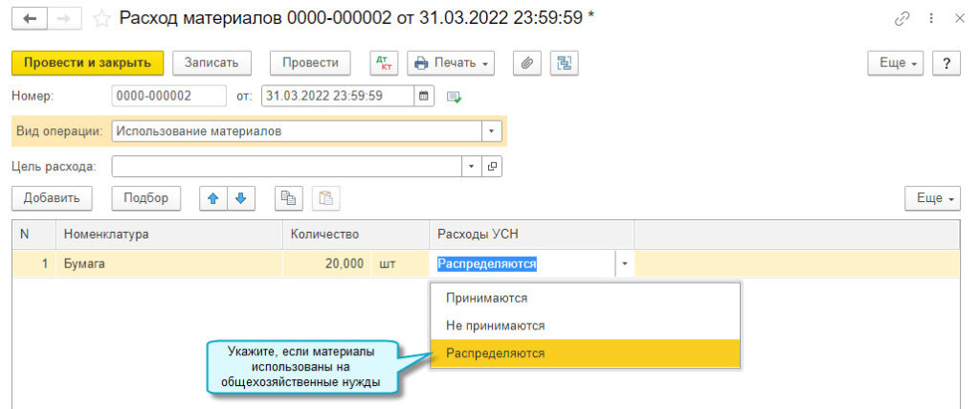Click Подбор button
Viewport: 980px width, 409px height.
point(145,198)
